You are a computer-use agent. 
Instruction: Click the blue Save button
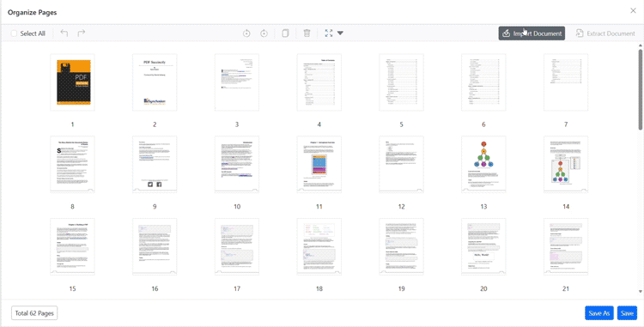pos(627,313)
